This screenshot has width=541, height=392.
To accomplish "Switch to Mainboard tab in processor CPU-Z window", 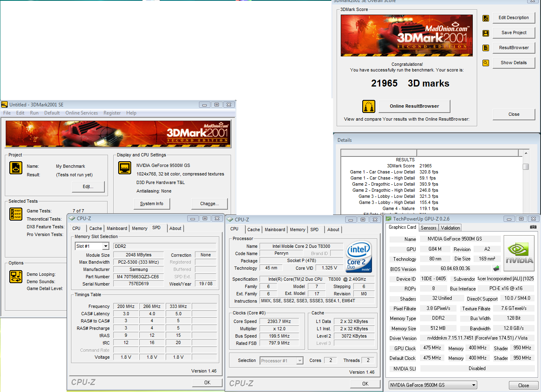I will click(275, 230).
